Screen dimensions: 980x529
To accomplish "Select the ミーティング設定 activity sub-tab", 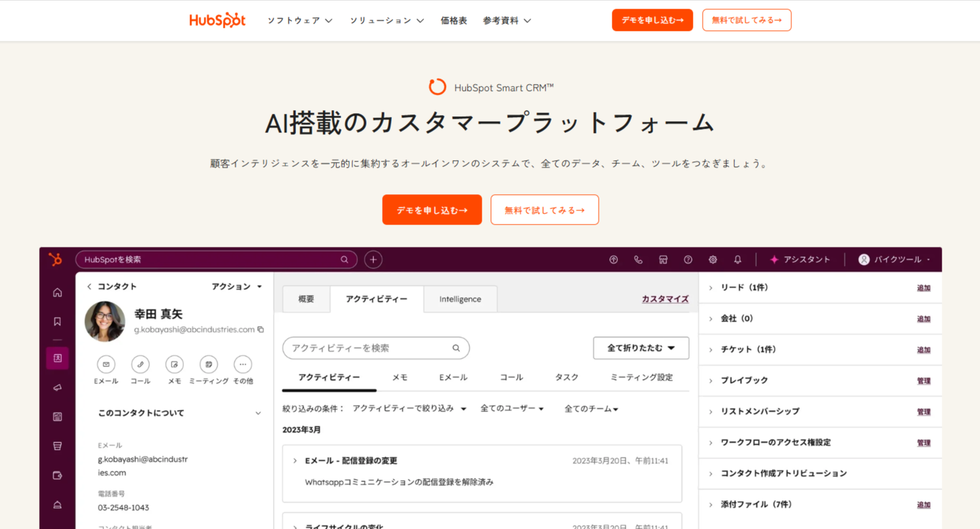I will point(641,377).
